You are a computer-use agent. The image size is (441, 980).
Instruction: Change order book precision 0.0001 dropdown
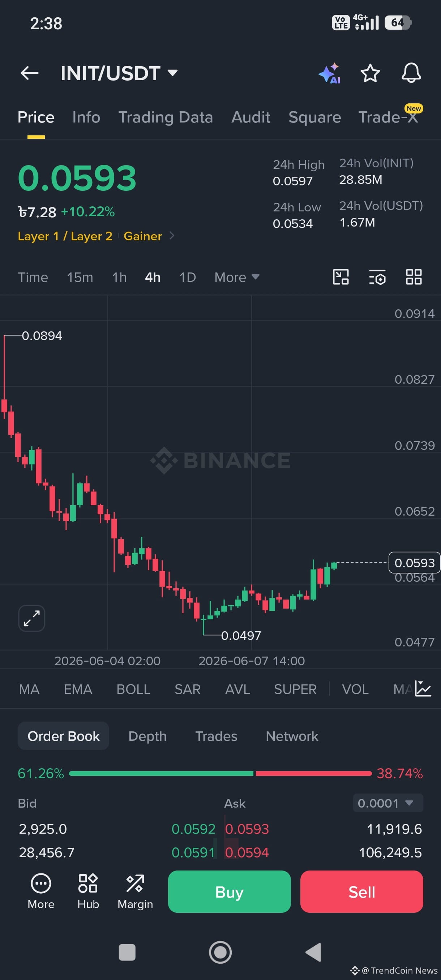point(388,803)
